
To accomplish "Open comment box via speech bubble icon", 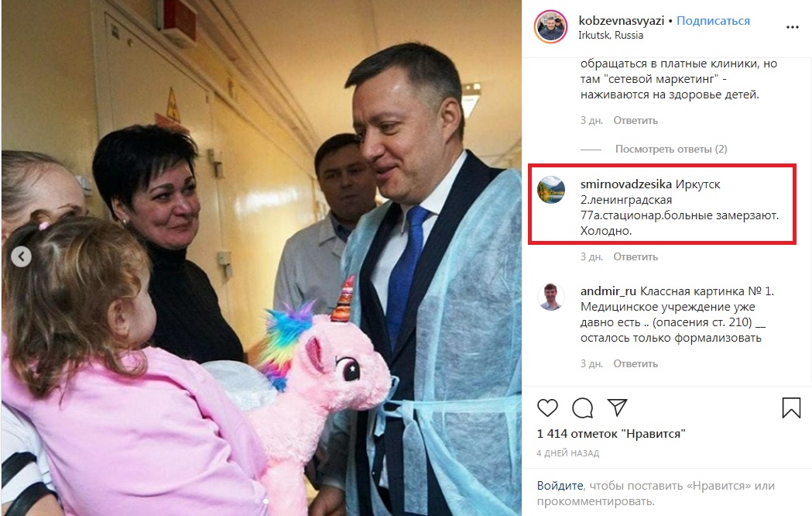I will tap(583, 408).
